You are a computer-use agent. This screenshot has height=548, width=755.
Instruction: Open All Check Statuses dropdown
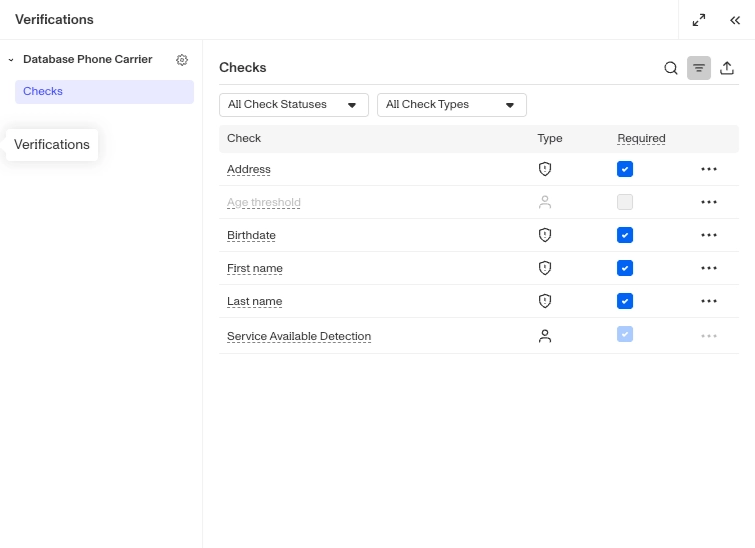pyautogui.click(x=293, y=105)
